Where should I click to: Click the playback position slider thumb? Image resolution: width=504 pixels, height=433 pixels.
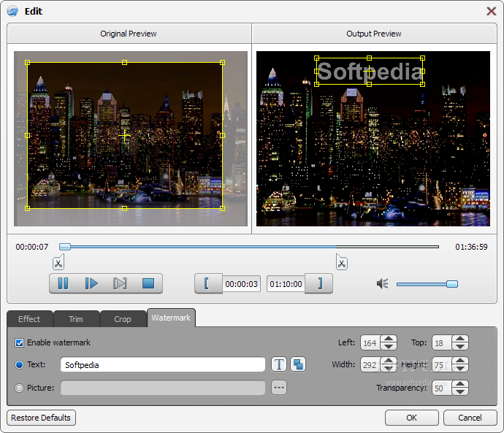65,247
